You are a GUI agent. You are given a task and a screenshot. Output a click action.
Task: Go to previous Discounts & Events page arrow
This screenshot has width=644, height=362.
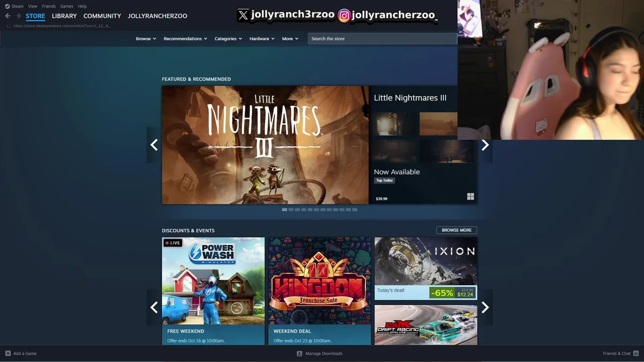(154, 307)
